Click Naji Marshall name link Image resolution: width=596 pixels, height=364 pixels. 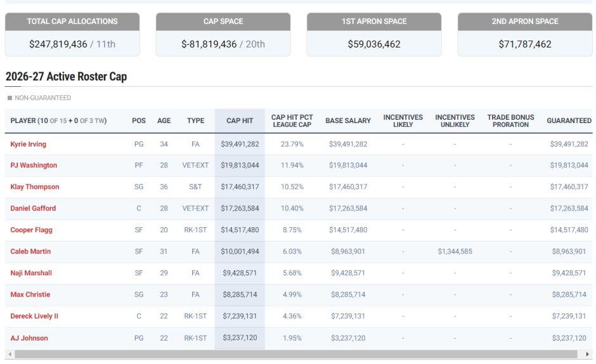click(x=31, y=273)
